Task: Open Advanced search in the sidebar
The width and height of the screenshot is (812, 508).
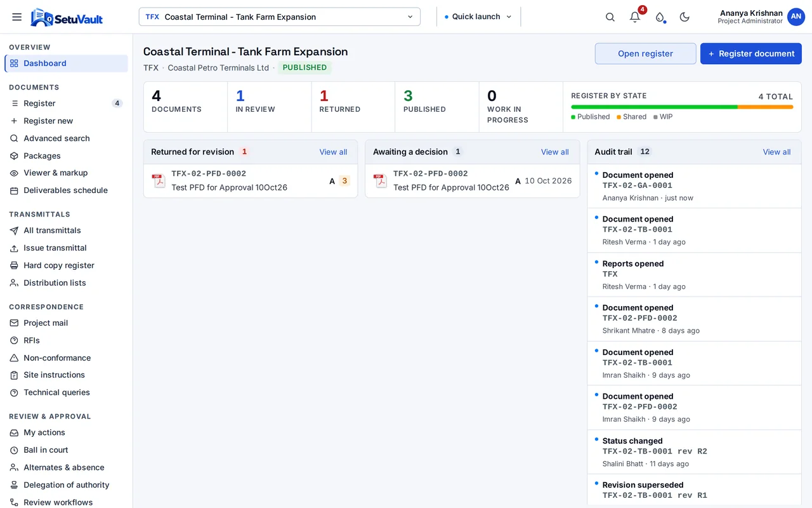Action: [x=66, y=138]
